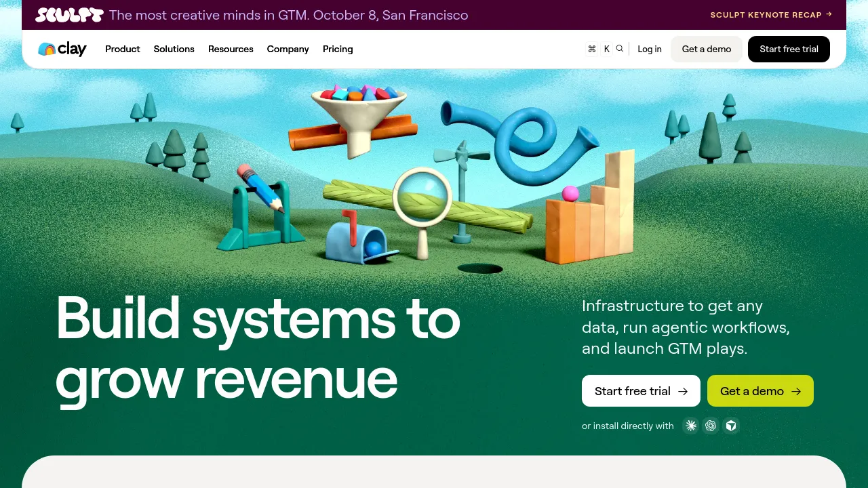Open the Sculpt Keynote Recap link
The height and width of the screenshot is (488, 868).
point(771,15)
